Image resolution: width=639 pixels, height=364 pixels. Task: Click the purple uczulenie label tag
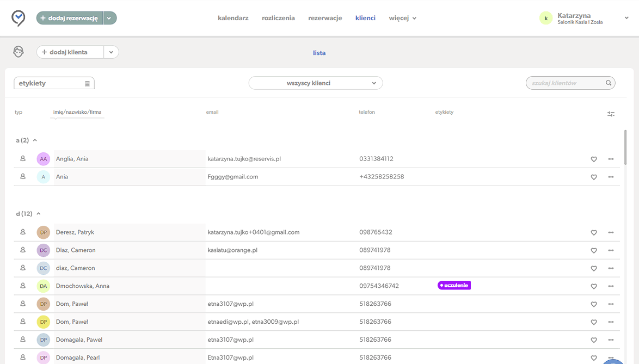click(x=454, y=285)
